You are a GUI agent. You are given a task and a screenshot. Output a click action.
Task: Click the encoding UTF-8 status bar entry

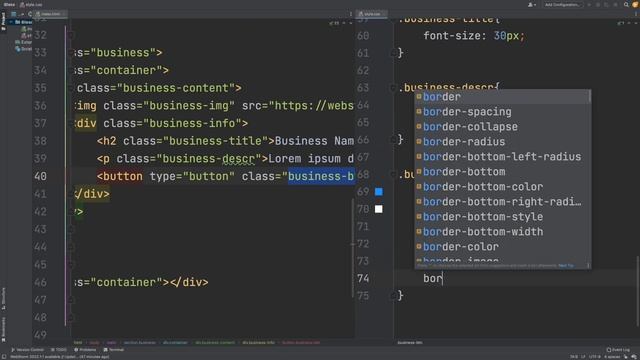(x=594, y=357)
